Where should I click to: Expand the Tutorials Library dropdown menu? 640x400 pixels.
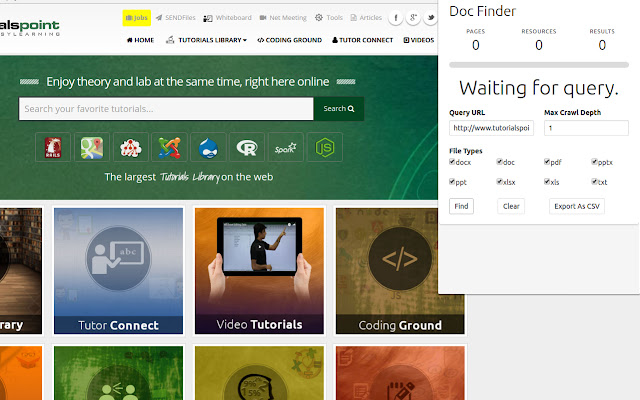[x=207, y=40]
